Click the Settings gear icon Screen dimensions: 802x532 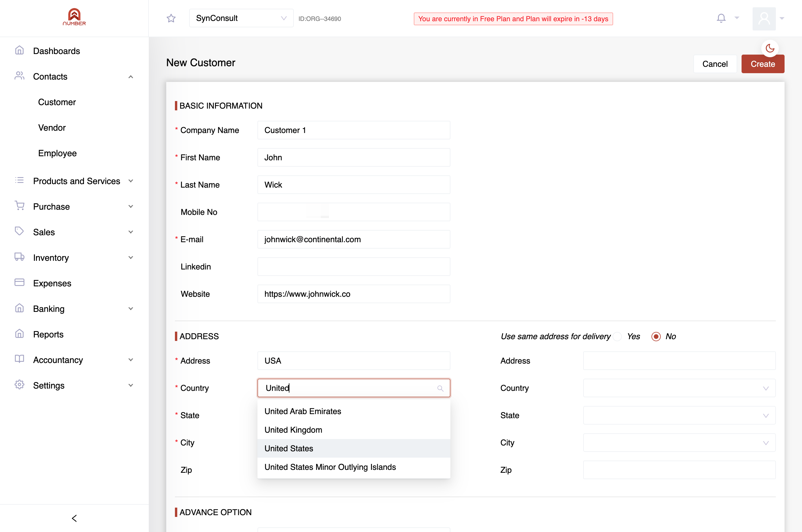(19, 385)
